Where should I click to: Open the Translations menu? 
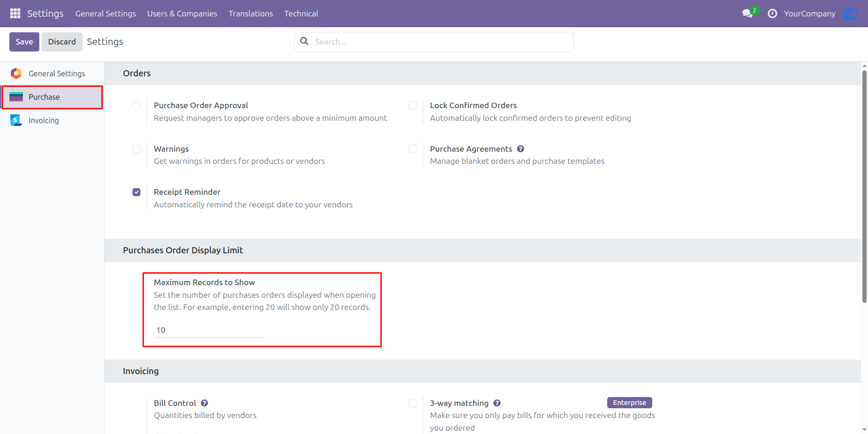tap(250, 14)
